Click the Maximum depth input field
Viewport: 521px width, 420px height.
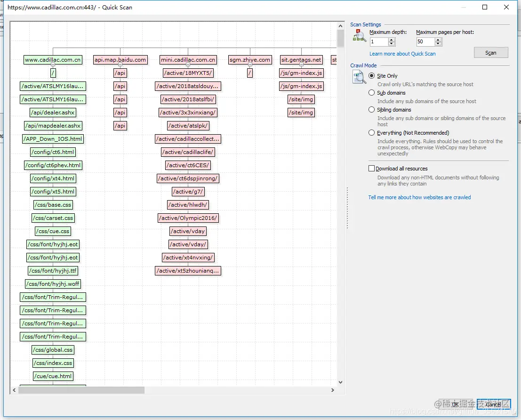coord(379,41)
